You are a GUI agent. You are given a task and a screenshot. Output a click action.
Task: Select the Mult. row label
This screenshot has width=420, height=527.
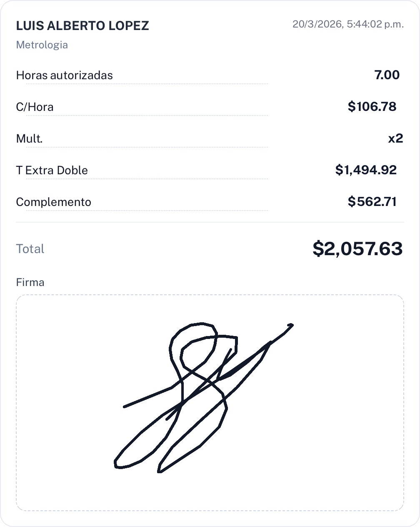(x=29, y=139)
